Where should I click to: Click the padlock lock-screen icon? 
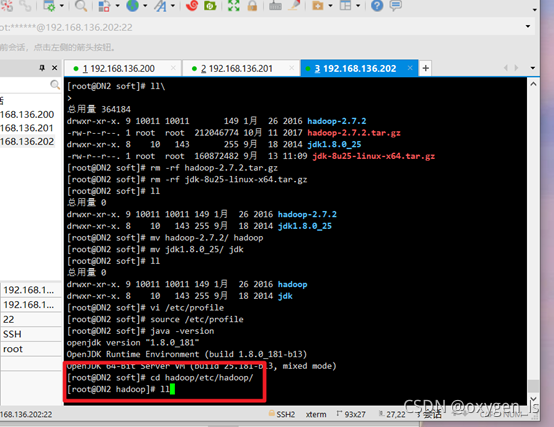tap(252, 5)
